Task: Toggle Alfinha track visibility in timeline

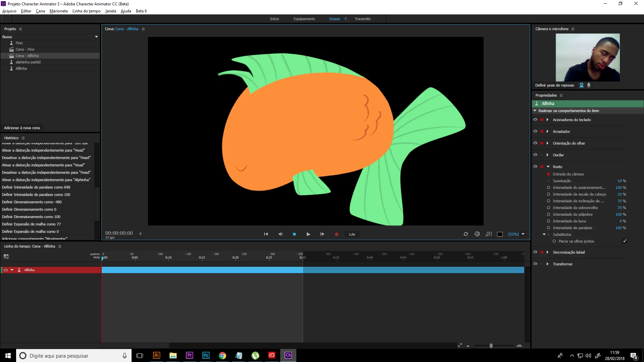Action: (x=6, y=270)
